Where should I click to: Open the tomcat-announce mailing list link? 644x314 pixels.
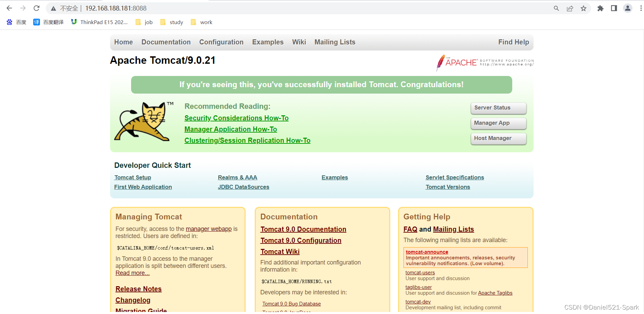point(427,252)
